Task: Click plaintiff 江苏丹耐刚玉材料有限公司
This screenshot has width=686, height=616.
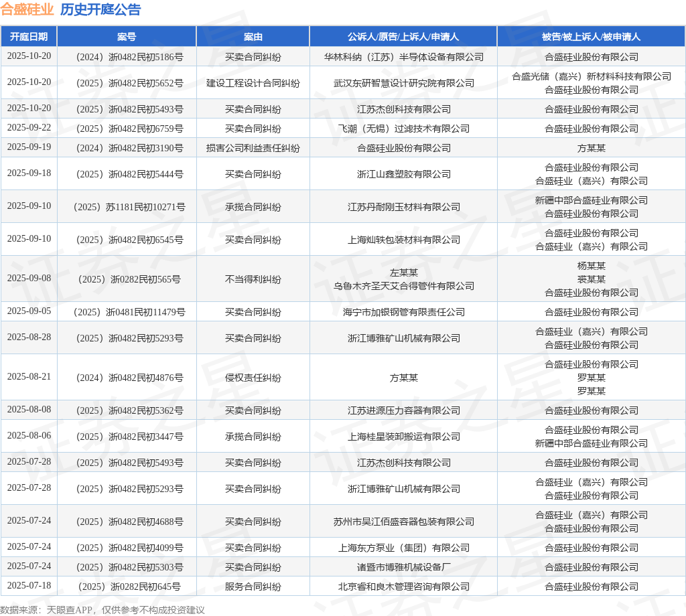Action: (403, 207)
